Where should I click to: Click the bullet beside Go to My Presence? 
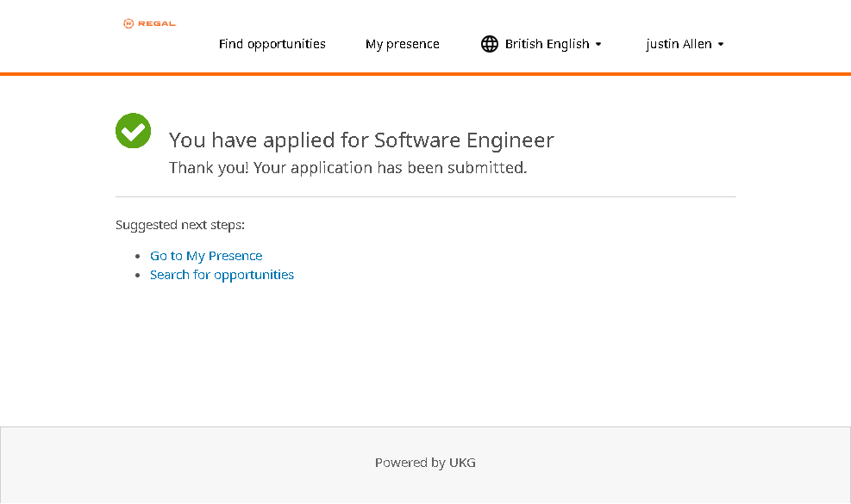(x=138, y=257)
